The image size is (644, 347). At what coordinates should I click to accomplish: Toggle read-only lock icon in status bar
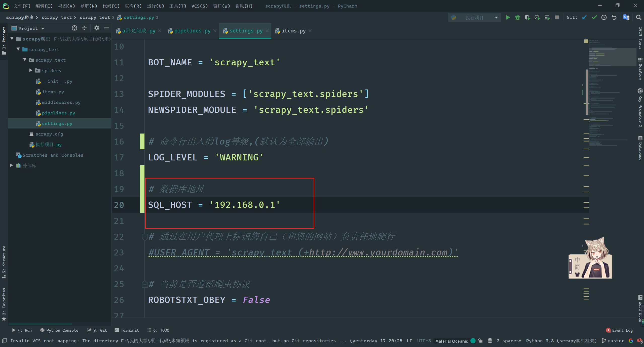pos(481,341)
